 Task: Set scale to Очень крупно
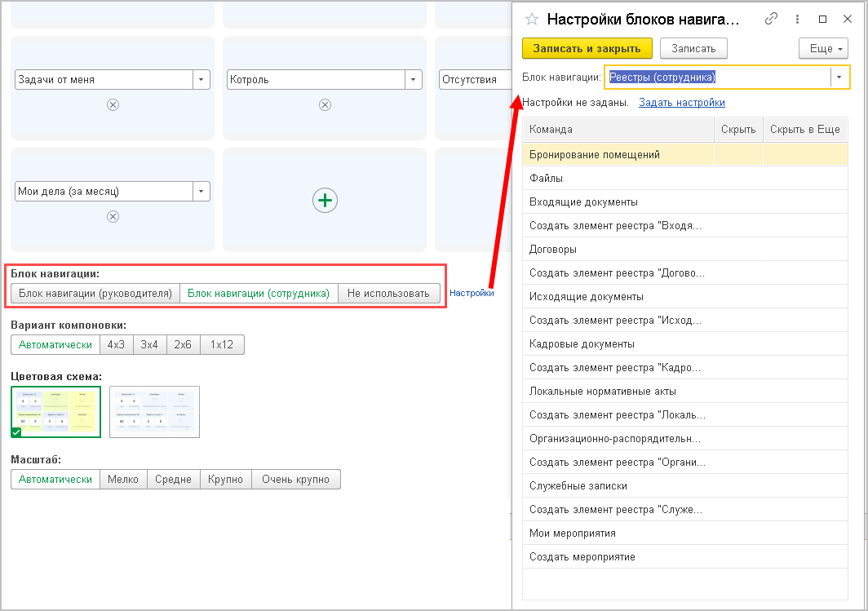(x=295, y=480)
